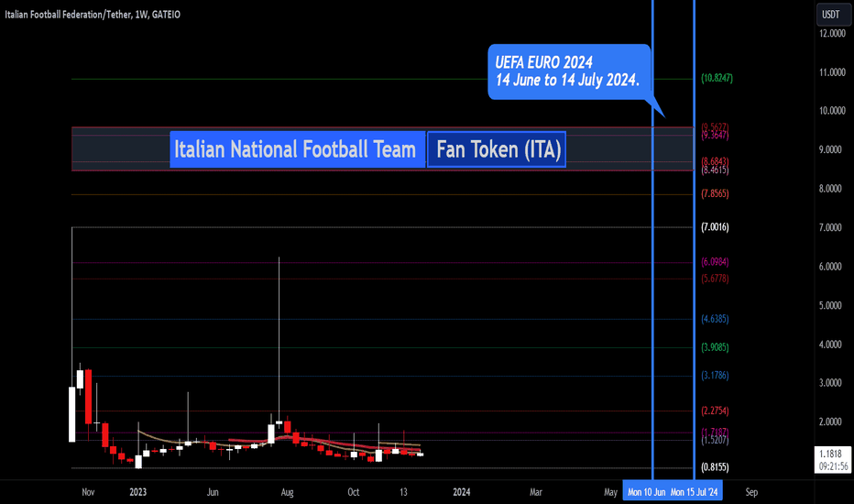The image size is (854, 504).
Task: Select the (2.2754) red level label
Action: (x=715, y=411)
